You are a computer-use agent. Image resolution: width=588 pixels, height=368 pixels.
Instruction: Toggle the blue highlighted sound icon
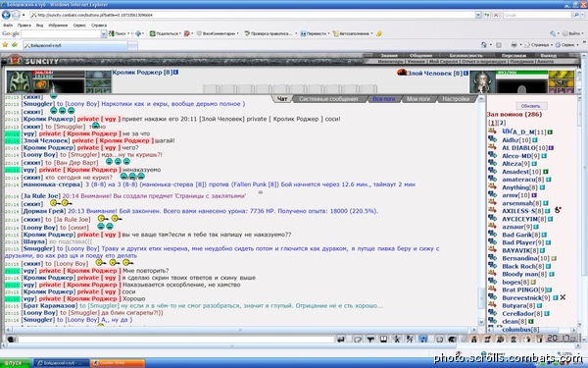coord(423,340)
